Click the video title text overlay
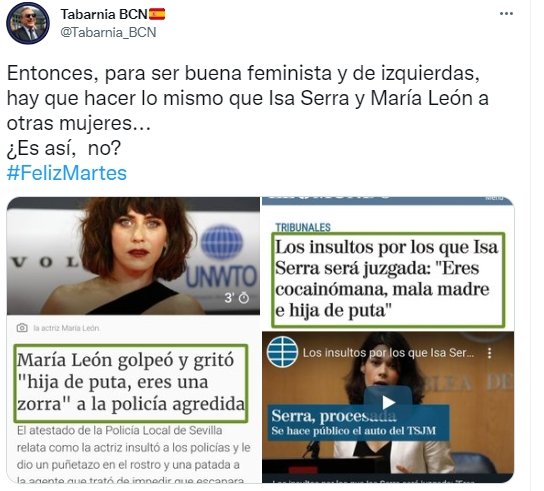544x491 pixels. click(x=388, y=353)
